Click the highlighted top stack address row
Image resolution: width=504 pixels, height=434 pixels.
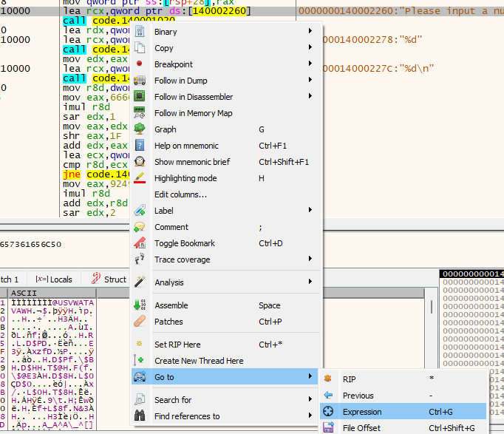[471, 274]
